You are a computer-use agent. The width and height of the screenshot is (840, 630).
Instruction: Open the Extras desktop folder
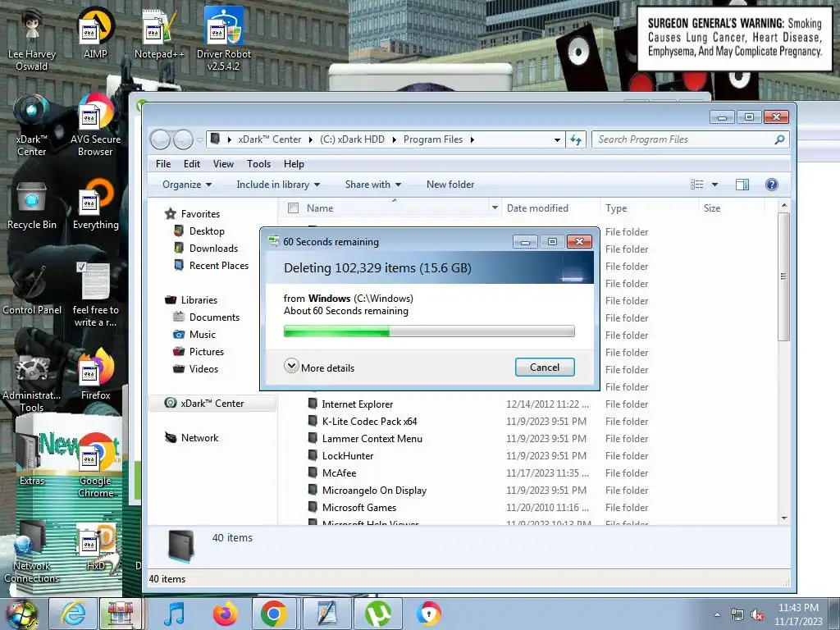pos(32,459)
